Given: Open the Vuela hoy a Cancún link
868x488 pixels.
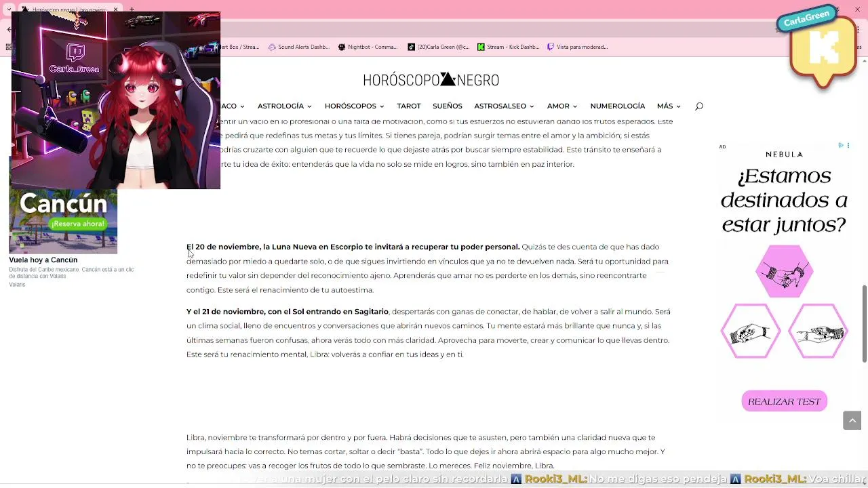Looking at the screenshot, I should tap(43, 260).
